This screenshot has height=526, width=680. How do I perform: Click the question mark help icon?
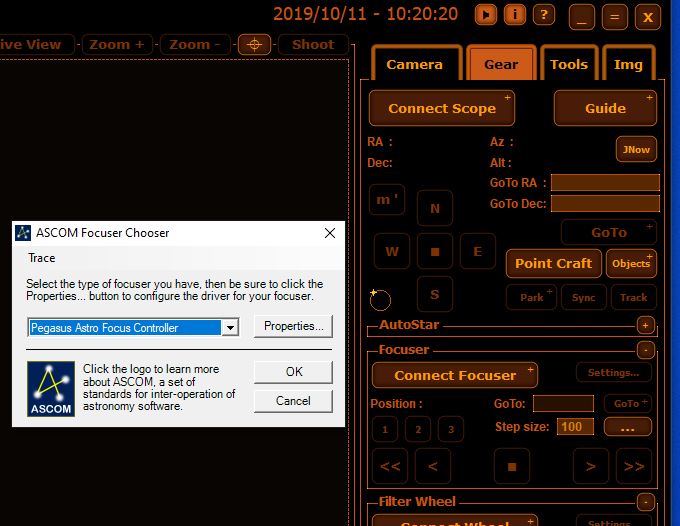click(543, 14)
